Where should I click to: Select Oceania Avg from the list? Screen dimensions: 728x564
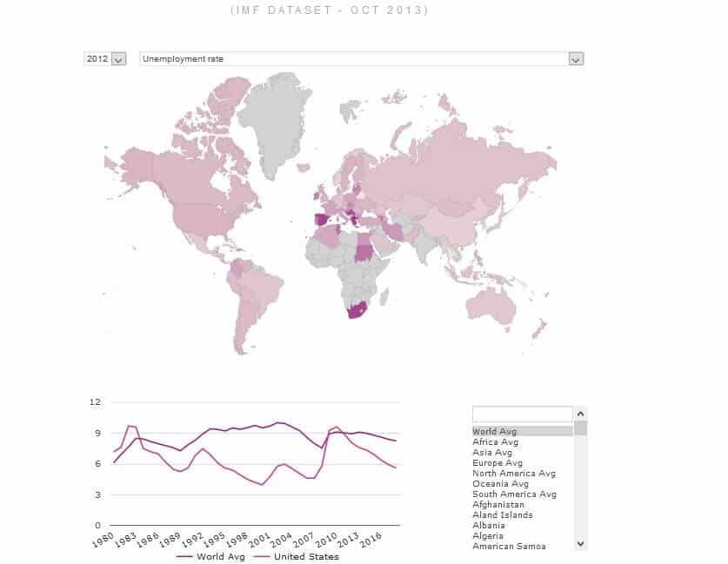point(500,484)
